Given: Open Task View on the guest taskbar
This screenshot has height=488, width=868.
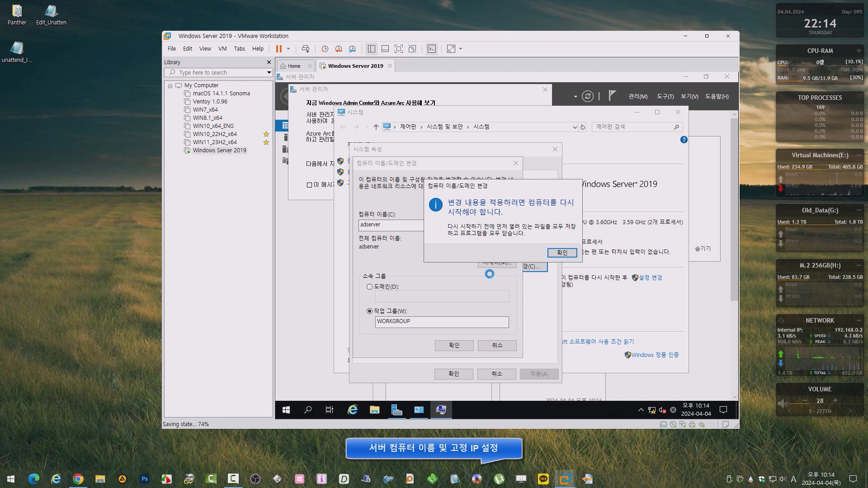Looking at the screenshot, I should [x=330, y=410].
